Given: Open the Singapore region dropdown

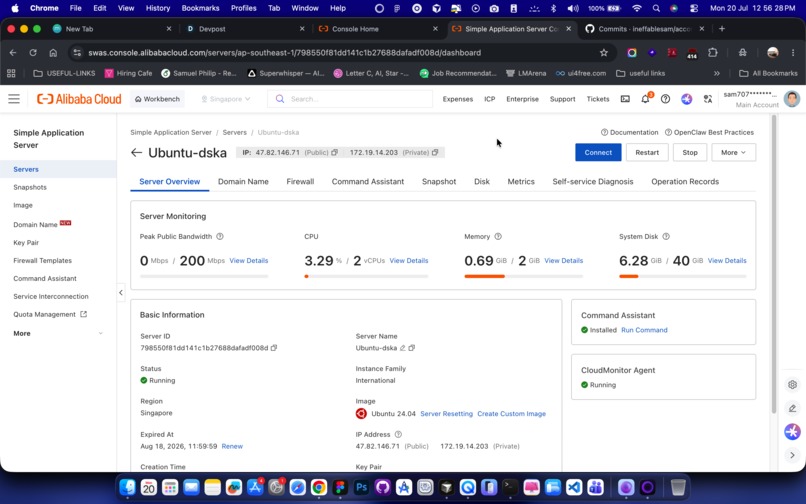Looking at the screenshot, I should click(x=226, y=99).
